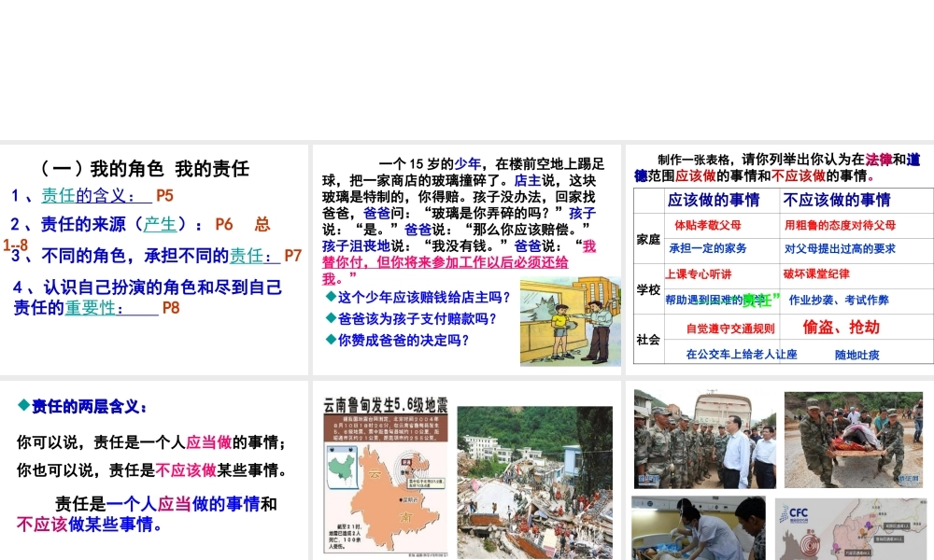934x560 pixels.
Task: Select the headline 云南鲁甸发生5.6级地震
Action: [x=386, y=405]
